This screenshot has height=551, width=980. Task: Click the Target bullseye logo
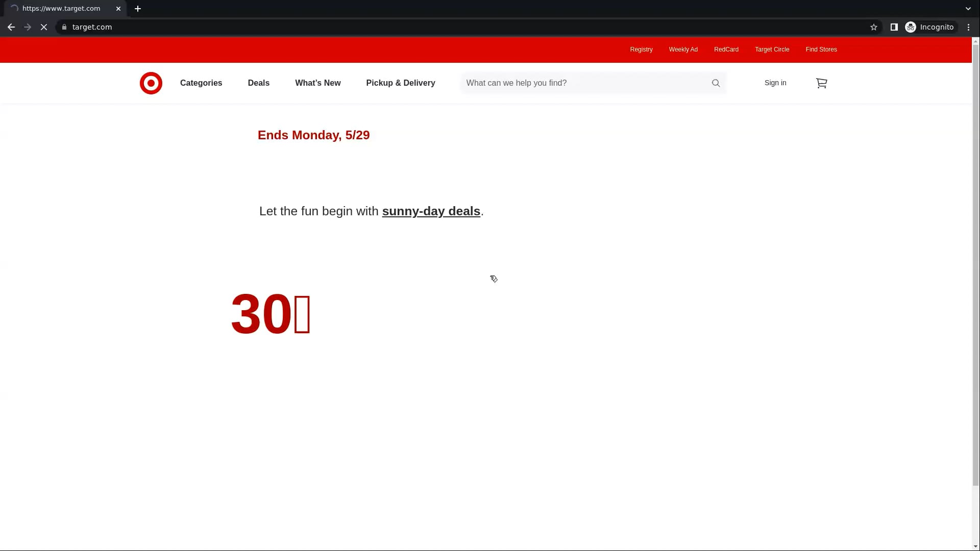coord(151,83)
